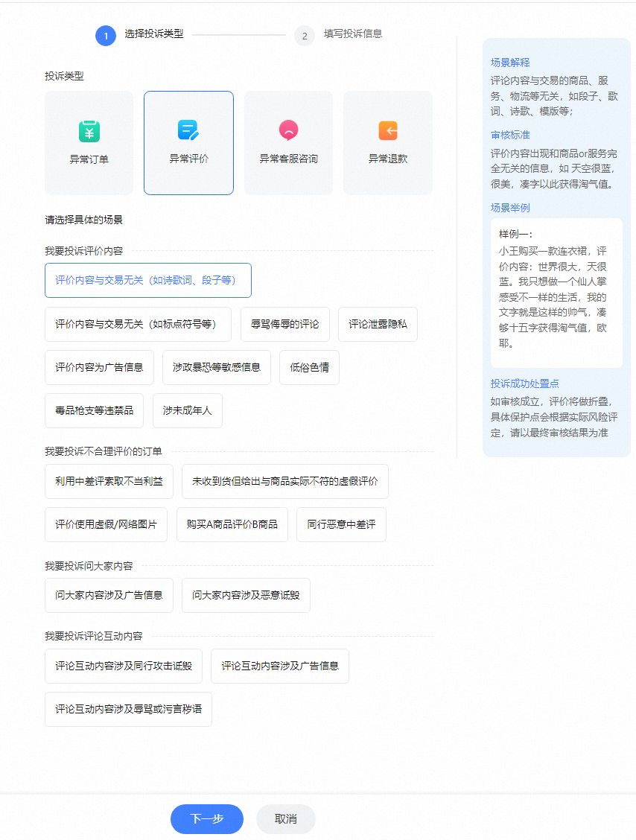Select 评价内容与交易无关（如标点符号等）scenario
This screenshot has height=840, width=636.
(x=139, y=324)
